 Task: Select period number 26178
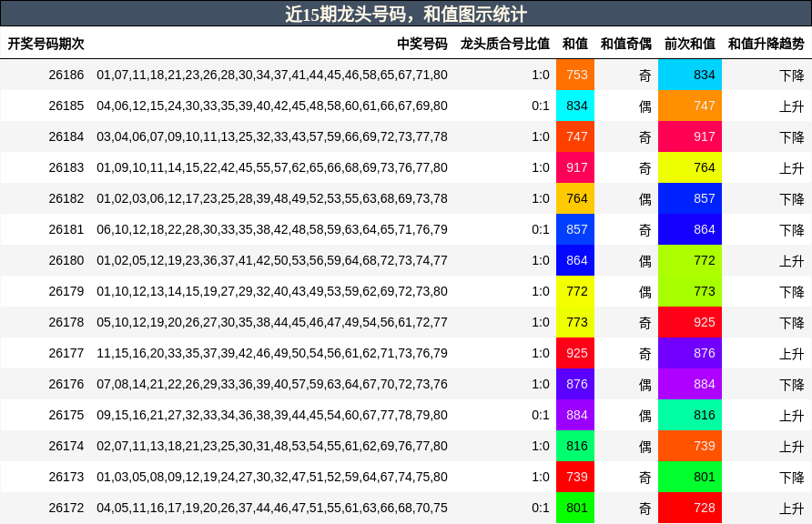pos(66,322)
